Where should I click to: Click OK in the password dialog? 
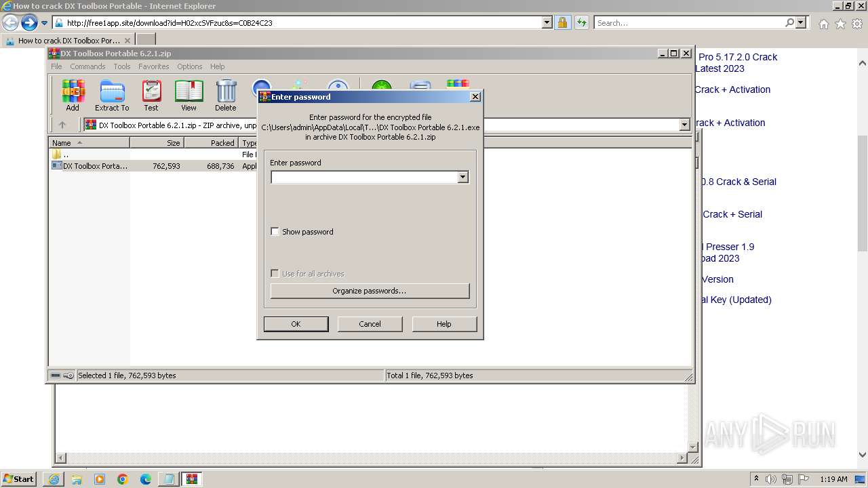(296, 324)
